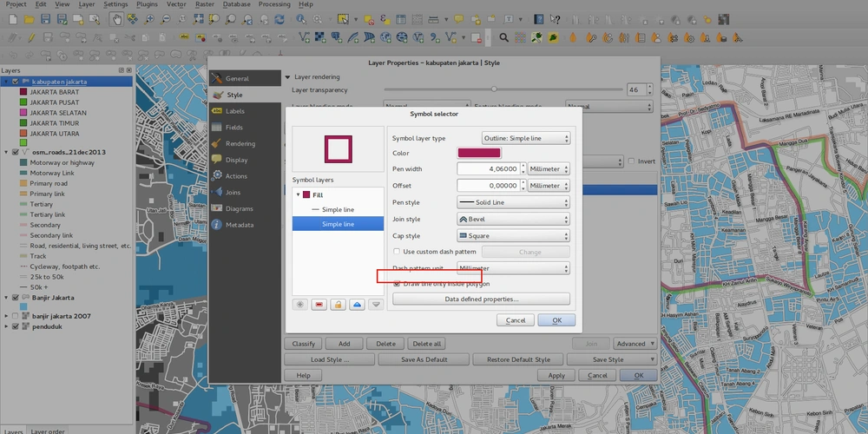Click the Add Raster Layer icon

pos(320,37)
